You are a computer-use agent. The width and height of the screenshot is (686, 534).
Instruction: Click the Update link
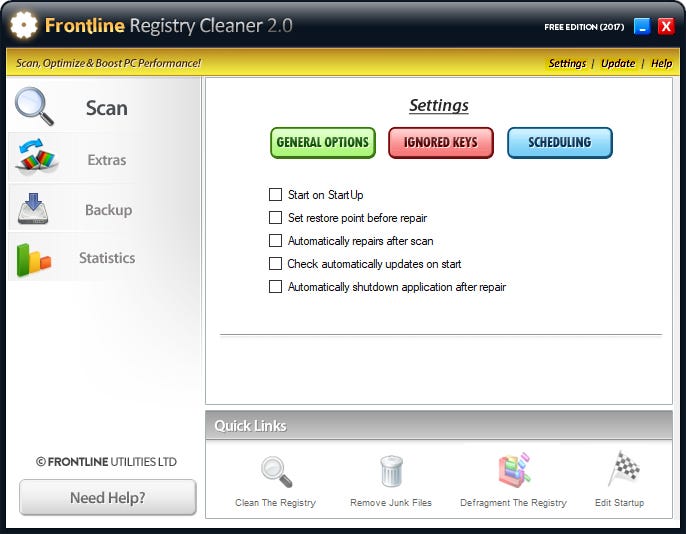[618, 63]
